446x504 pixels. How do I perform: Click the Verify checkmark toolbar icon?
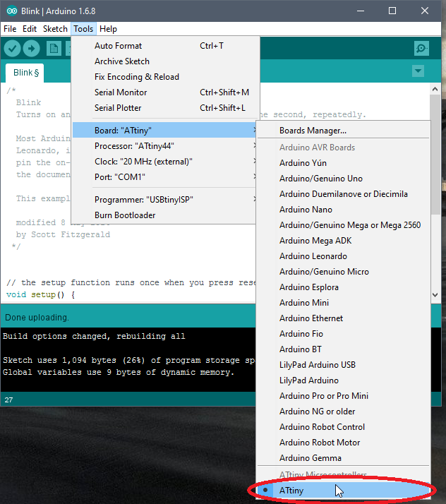click(x=13, y=49)
